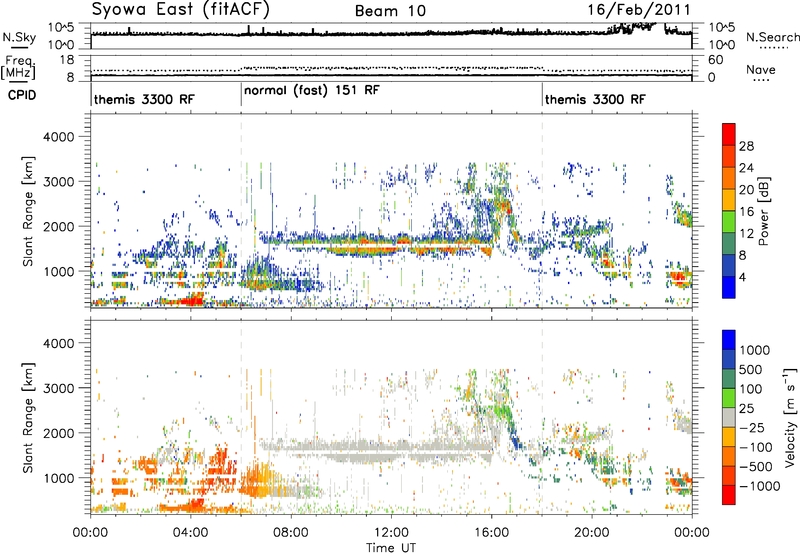
Task: Click the gray Velocity colorbar segment between 25 and -25
Action: click(x=729, y=417)
